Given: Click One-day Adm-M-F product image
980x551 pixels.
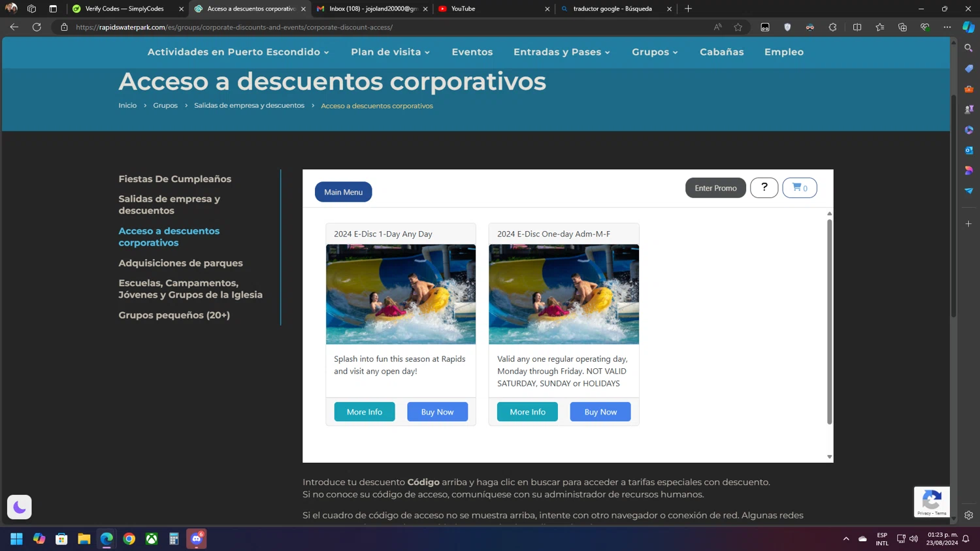Looking at the screenshot, I should 564,294.
